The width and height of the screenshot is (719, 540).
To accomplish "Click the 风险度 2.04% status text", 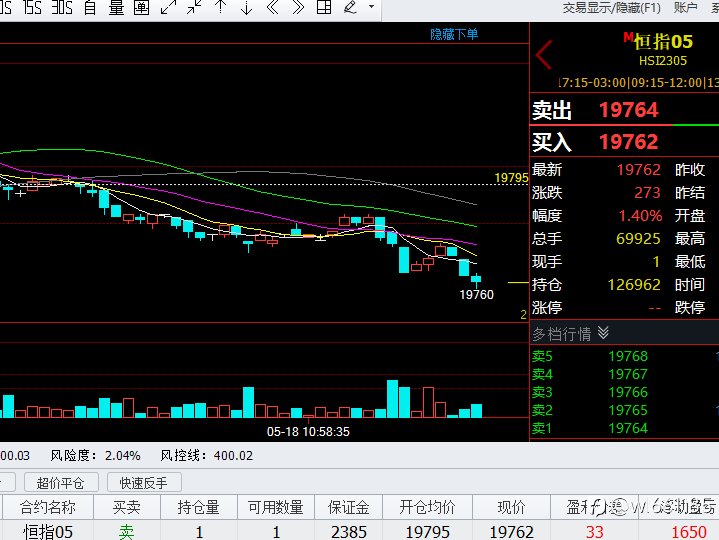I will [95, 456].
